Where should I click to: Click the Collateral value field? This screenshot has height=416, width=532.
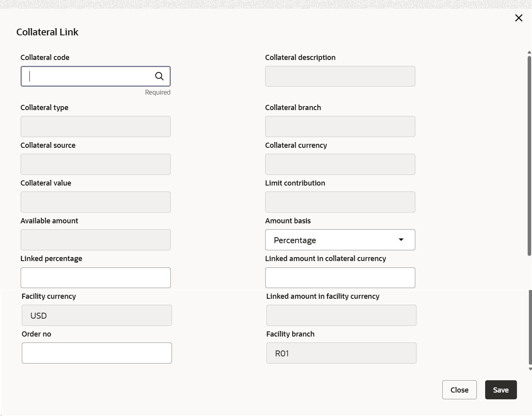(96, 202)
